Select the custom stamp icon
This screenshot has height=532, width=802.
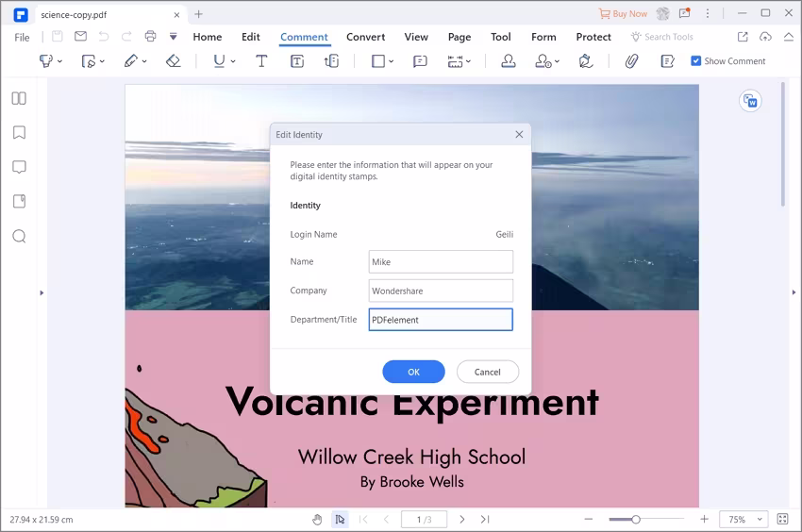pyautogui.click(x=543, y=61)
